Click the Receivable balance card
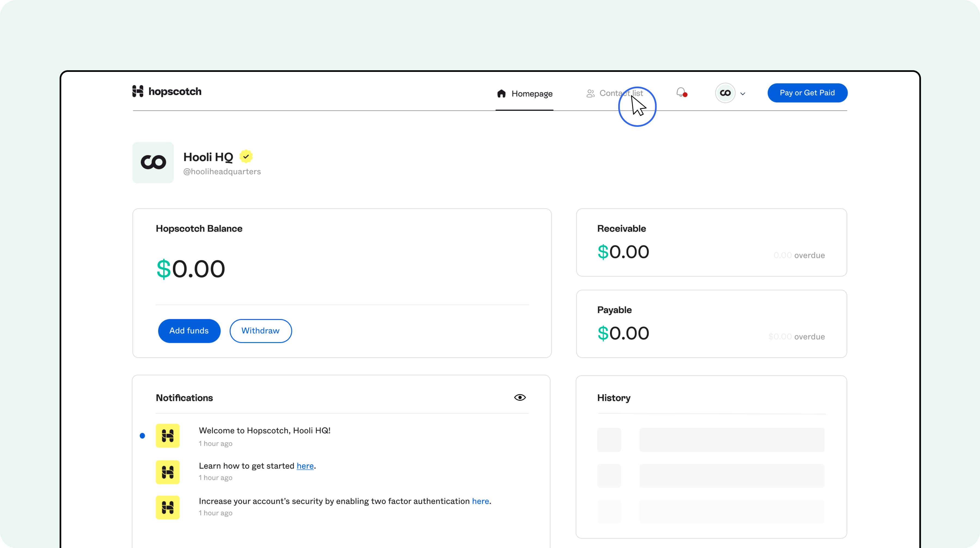This screenshot has height=548, width=980. click(x=711, y=242)
